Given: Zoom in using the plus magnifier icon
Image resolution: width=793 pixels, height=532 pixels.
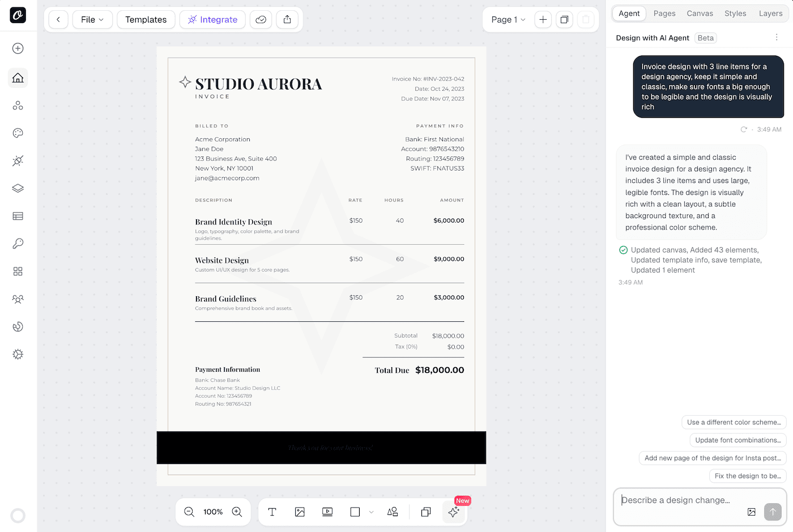Looking at the screenshot, I should click(x=237, y=512).
